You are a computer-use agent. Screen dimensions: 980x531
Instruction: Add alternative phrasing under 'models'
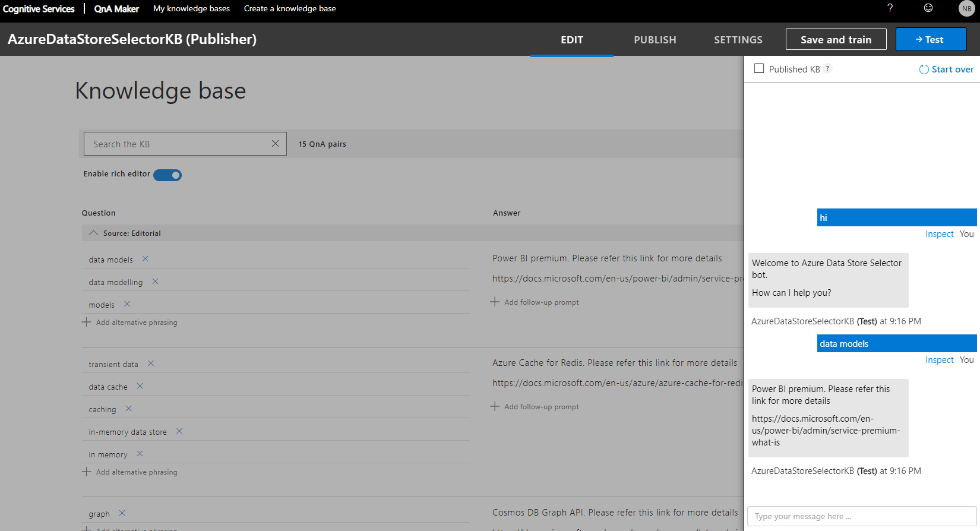click(129, 322)
